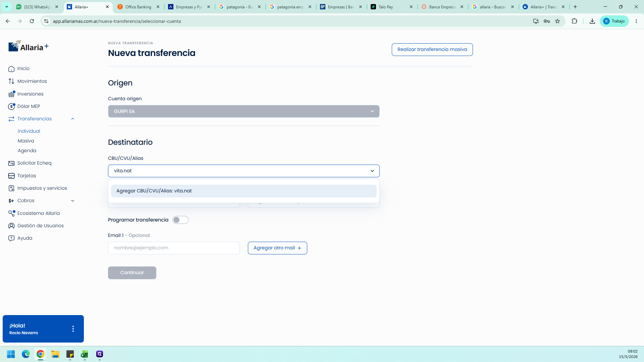
Task: Open Movimientos arrows icon
Action: [x=11, y=81]
